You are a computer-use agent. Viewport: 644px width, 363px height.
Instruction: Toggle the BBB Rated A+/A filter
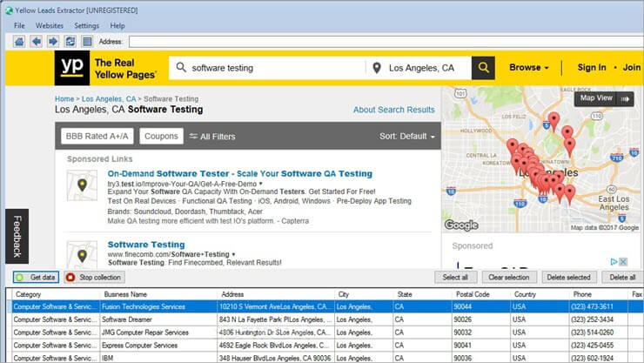(97, 137)
